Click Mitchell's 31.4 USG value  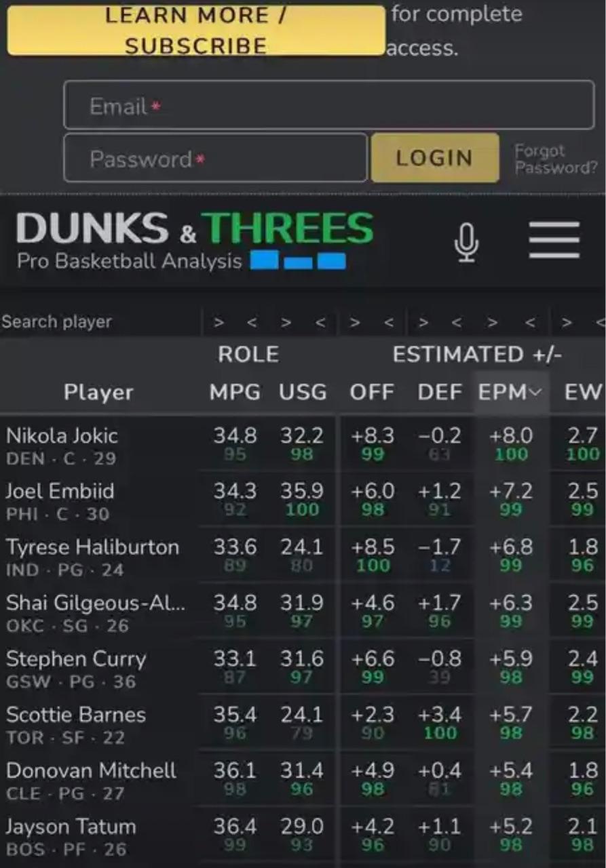click(x=302, y=770)
